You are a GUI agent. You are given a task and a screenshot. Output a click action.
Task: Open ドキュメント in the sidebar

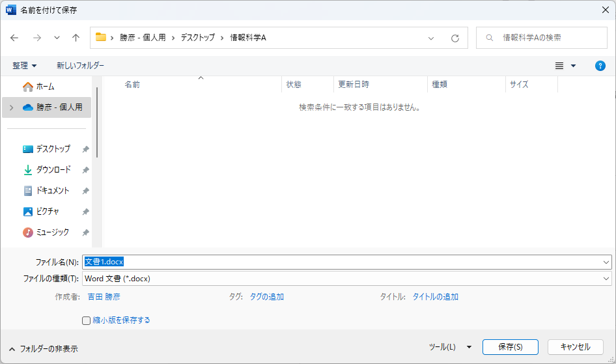coord(47,190)
